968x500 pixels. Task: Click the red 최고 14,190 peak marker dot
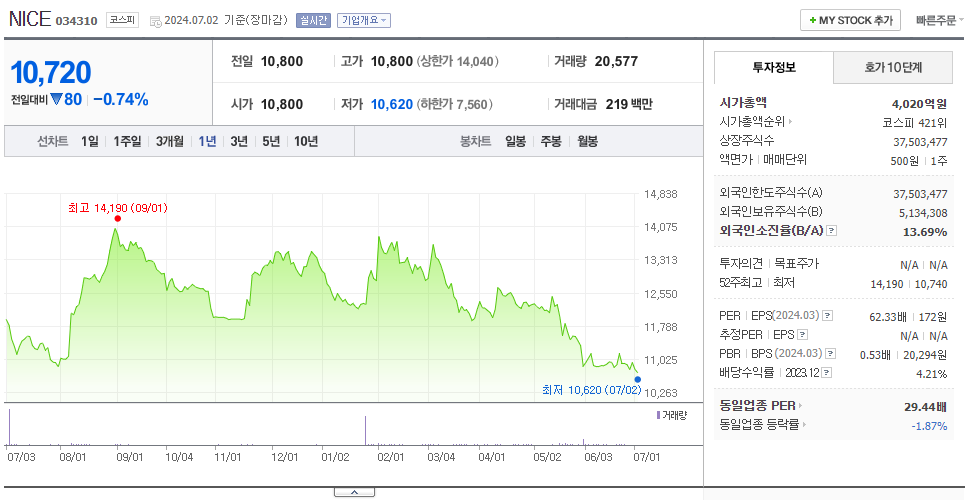click(x=117, y=219)
